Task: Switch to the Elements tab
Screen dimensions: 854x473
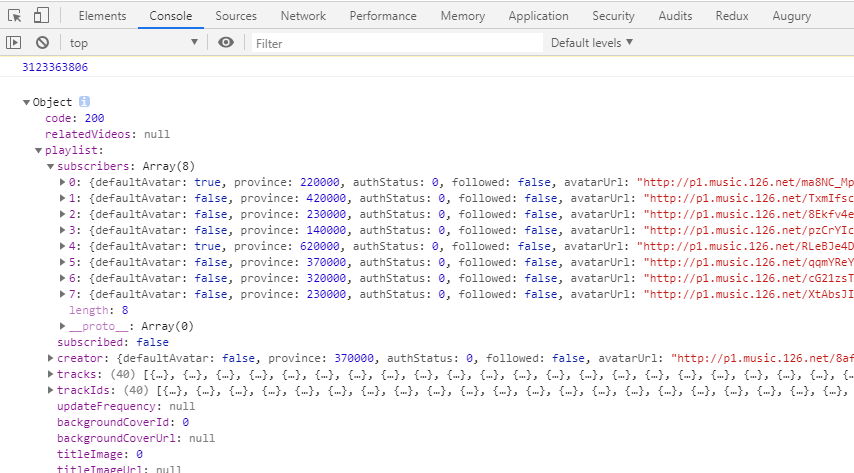Action: tap(102, 16)
